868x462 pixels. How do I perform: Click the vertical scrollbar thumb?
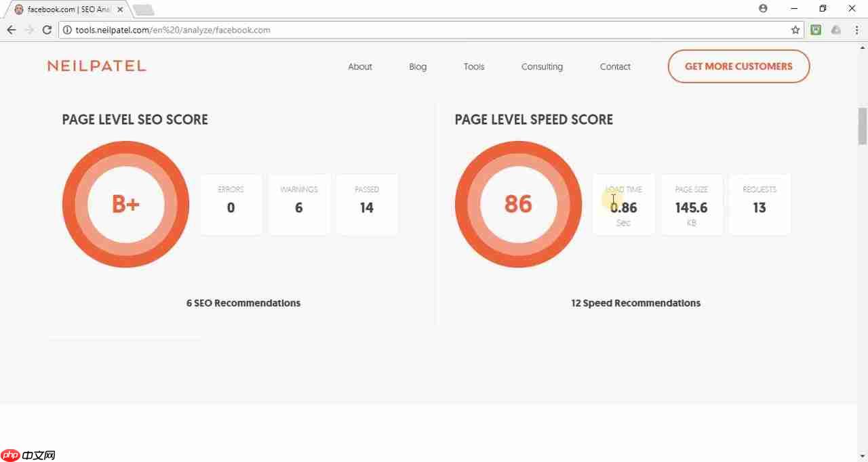[863, 126]
